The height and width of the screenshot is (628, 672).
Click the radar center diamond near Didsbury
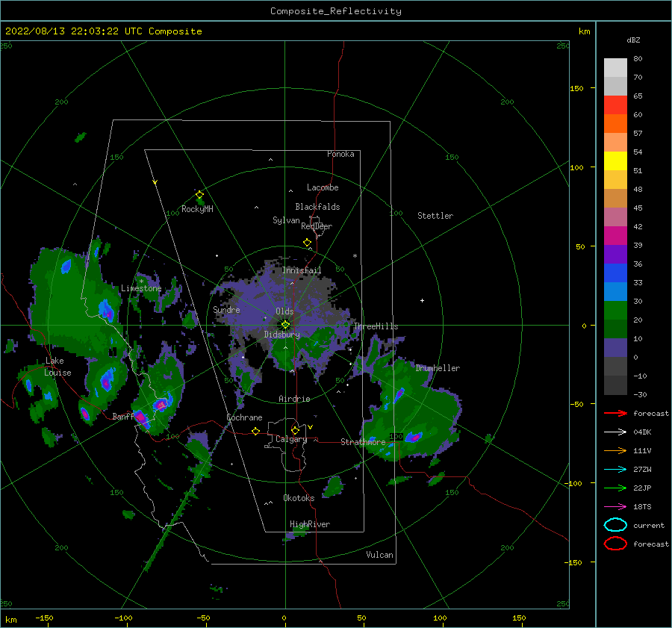tap(285, 325)
